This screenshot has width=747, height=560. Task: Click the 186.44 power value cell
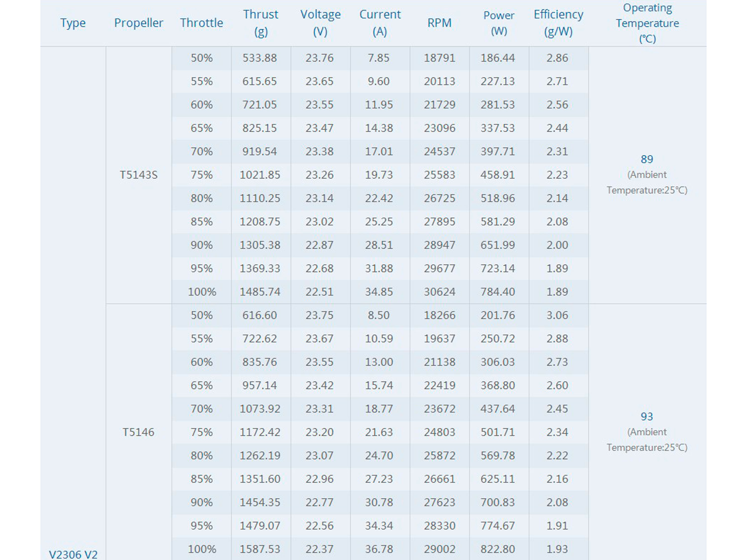(498, 58)
